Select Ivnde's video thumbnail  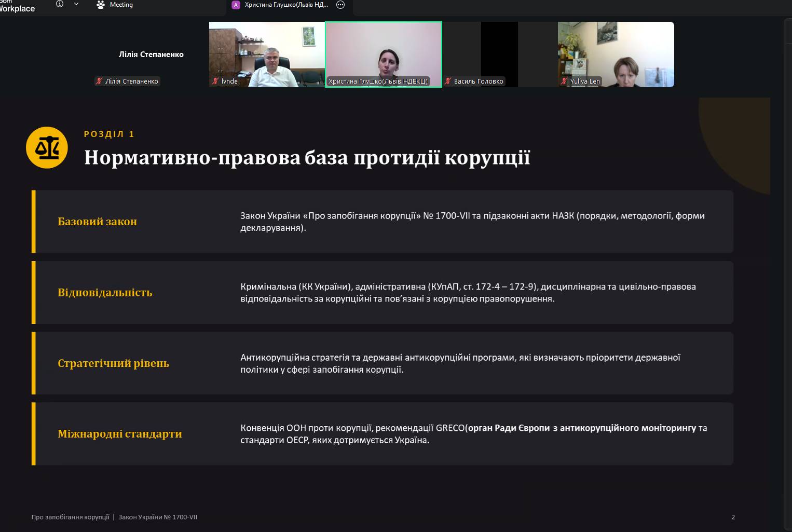pyautogui.click(x=267, y=54)
